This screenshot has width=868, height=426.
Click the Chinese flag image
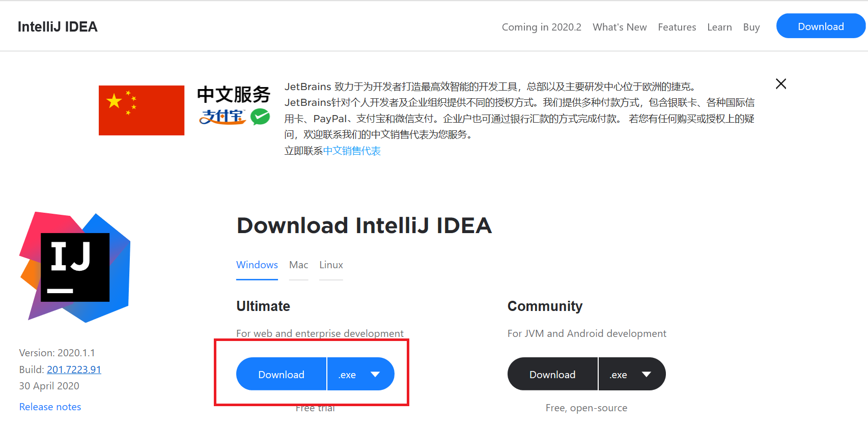(x=142, y=110)
